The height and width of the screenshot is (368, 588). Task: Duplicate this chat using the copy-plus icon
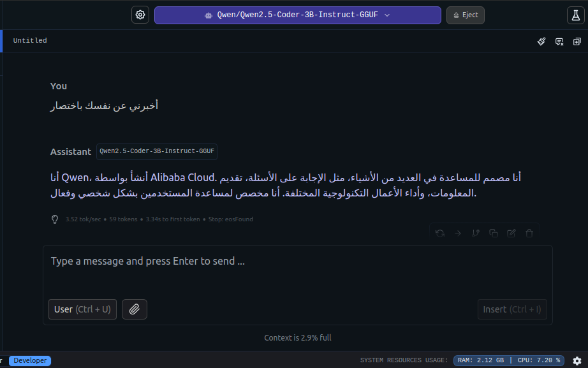[x=577, y=41]
